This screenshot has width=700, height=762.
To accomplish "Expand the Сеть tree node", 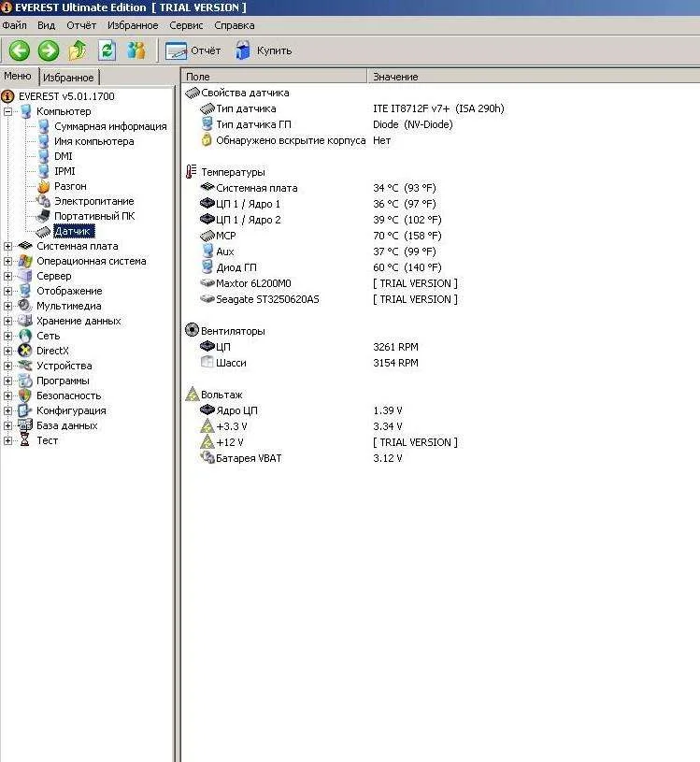I will (7, 336).
